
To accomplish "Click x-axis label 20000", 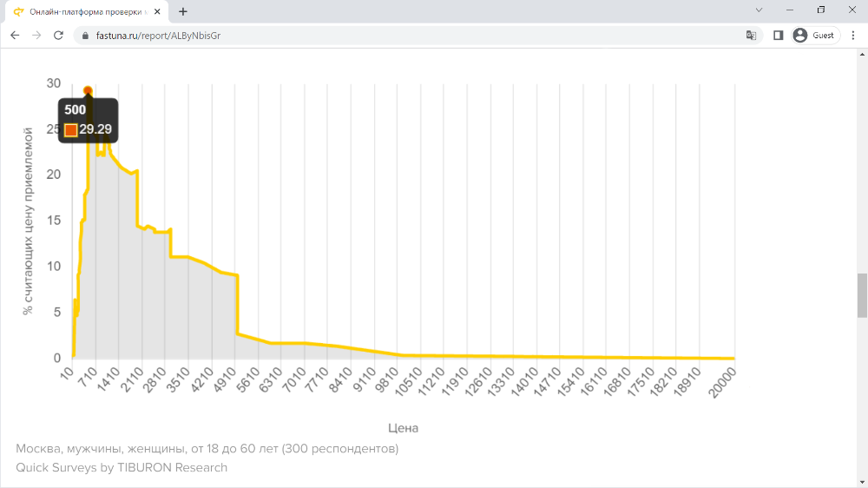I will pyautogui.click(x=722, y=383).
